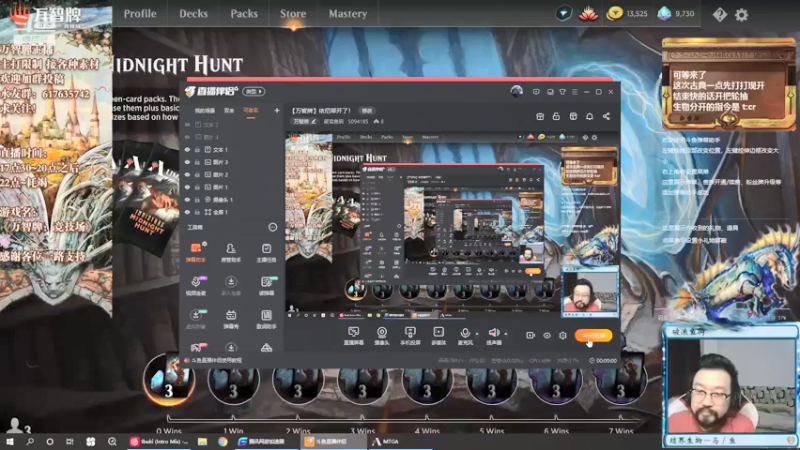Viewport: 800px width, 450px height.
Task: Open File Explorer from the taskbar
Action: 203,442
